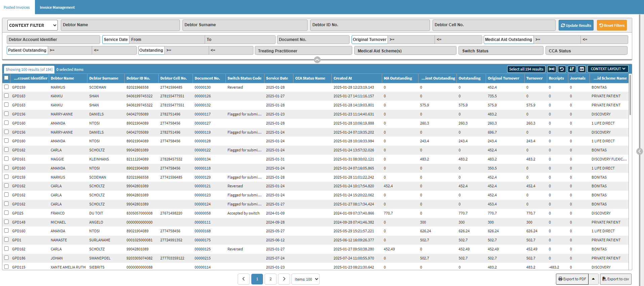Screen dimensions: 644x286
Task: Go to the next results page arrow
Action: tap(284, 279)
